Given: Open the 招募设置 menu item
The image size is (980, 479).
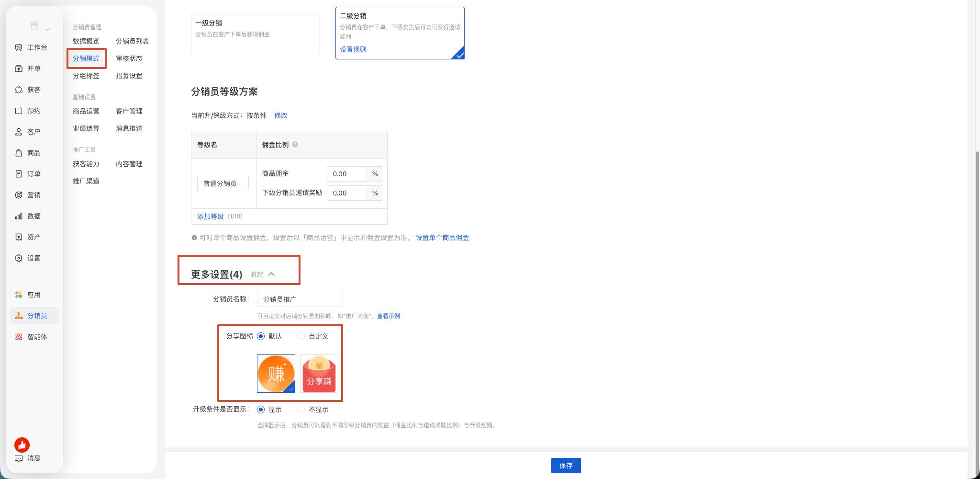Looking at the screenshot, I should click(129, 76).
